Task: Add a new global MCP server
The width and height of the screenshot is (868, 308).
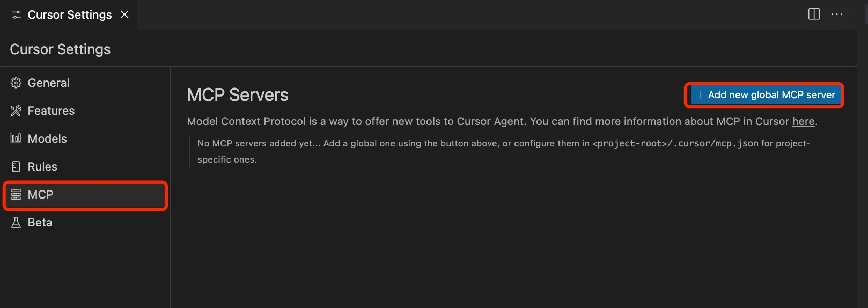Action: [x=766, y=95]
